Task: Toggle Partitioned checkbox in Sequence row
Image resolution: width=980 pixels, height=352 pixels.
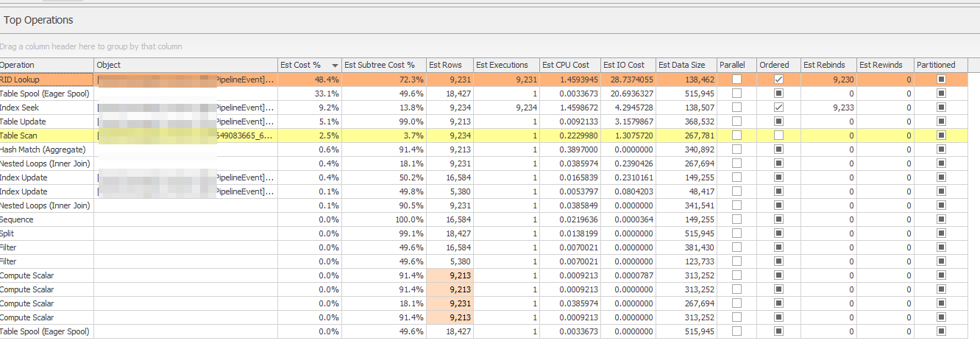Action: (x=941, y=219)
